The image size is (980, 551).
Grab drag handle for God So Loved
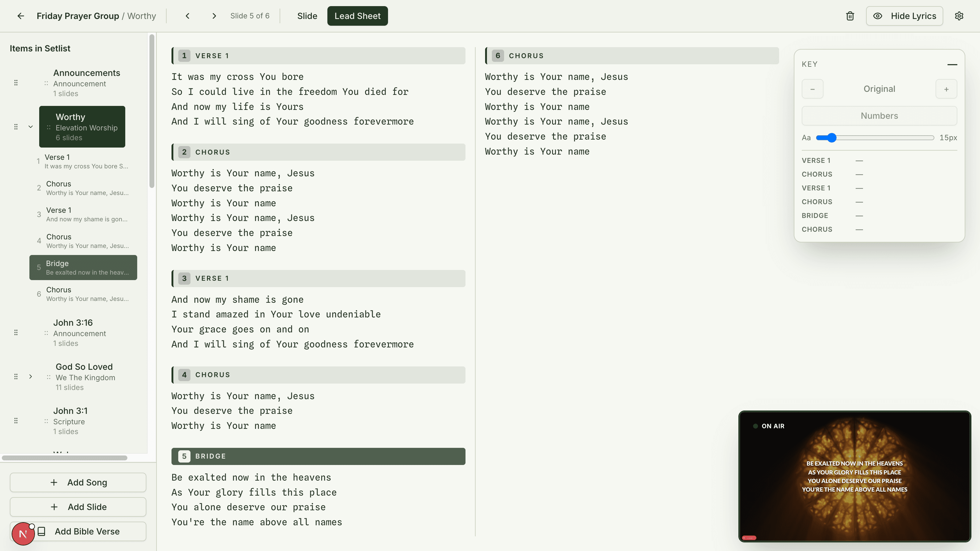(16, 377)
